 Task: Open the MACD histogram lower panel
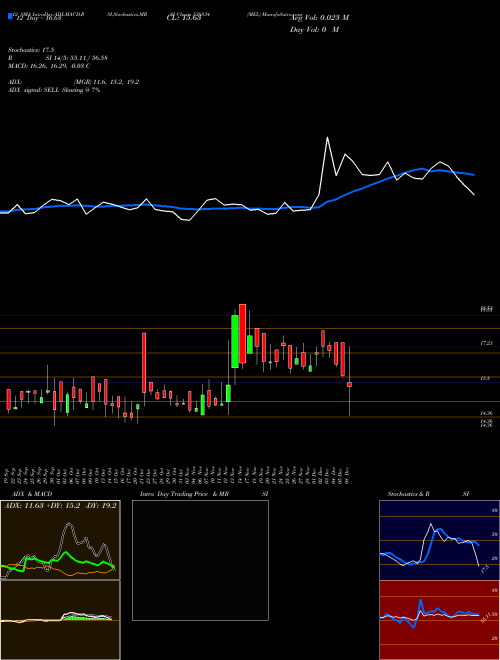[60, 620]
